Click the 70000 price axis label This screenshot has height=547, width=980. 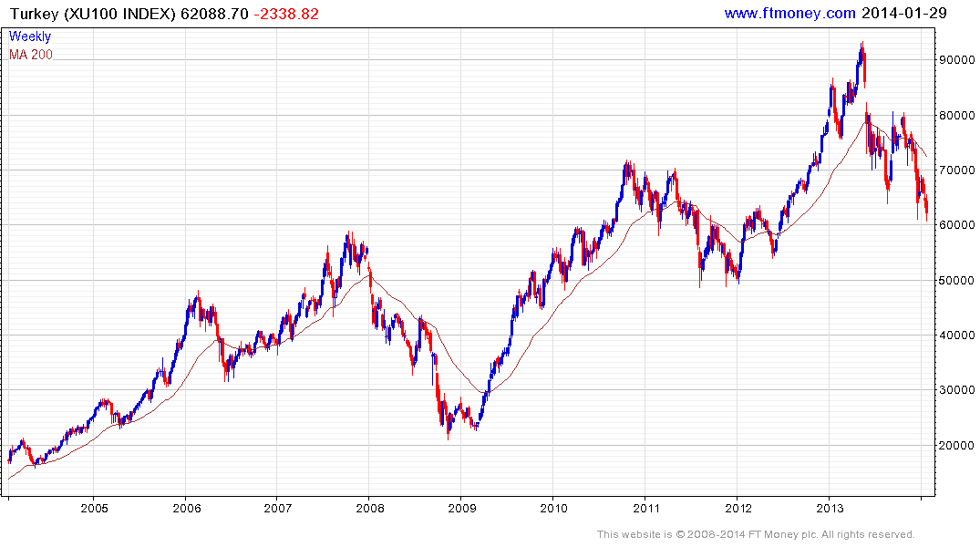957,170
